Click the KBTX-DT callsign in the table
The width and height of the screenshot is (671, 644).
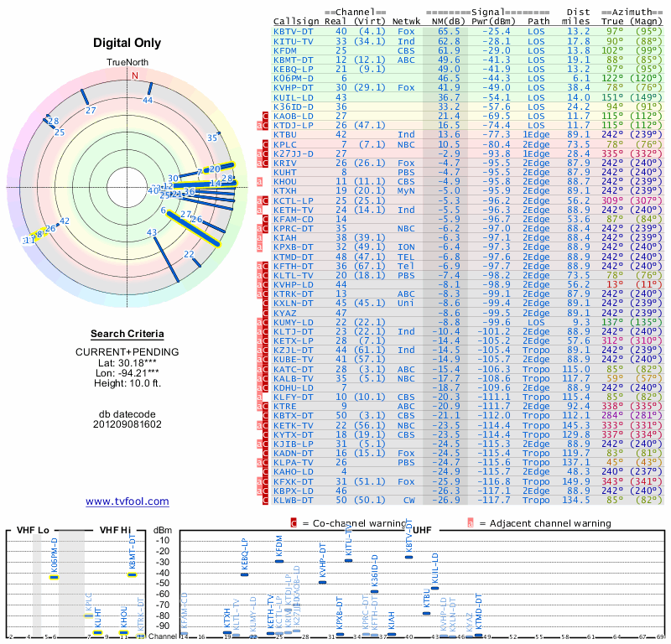(x=293, y=416)
